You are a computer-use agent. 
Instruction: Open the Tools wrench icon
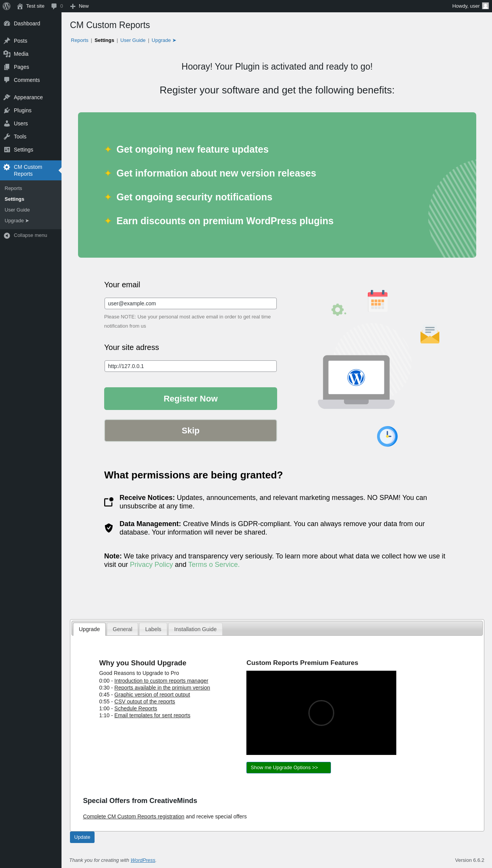(x=7, y=137)
